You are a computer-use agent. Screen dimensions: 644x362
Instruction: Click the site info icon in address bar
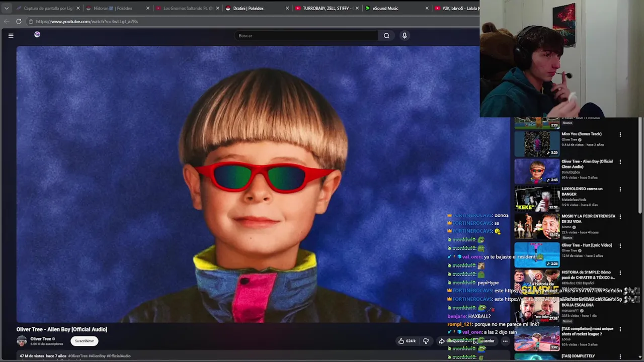(x=31, y=22)
